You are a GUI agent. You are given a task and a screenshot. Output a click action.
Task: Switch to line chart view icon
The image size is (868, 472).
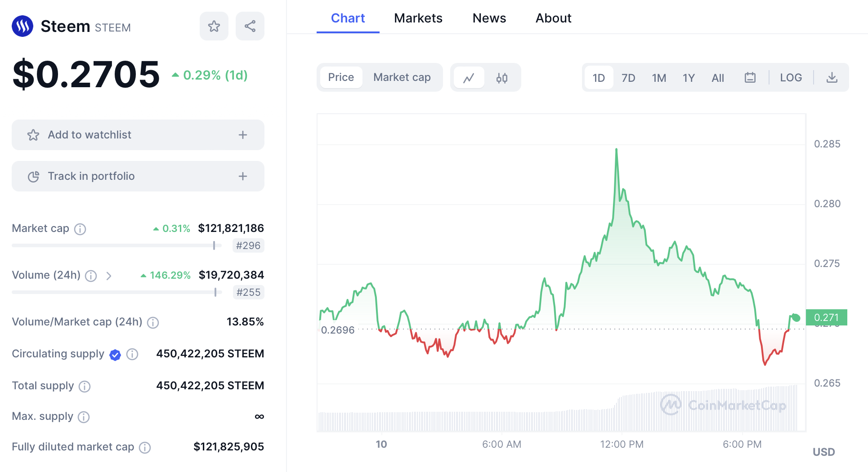[469, 78]
